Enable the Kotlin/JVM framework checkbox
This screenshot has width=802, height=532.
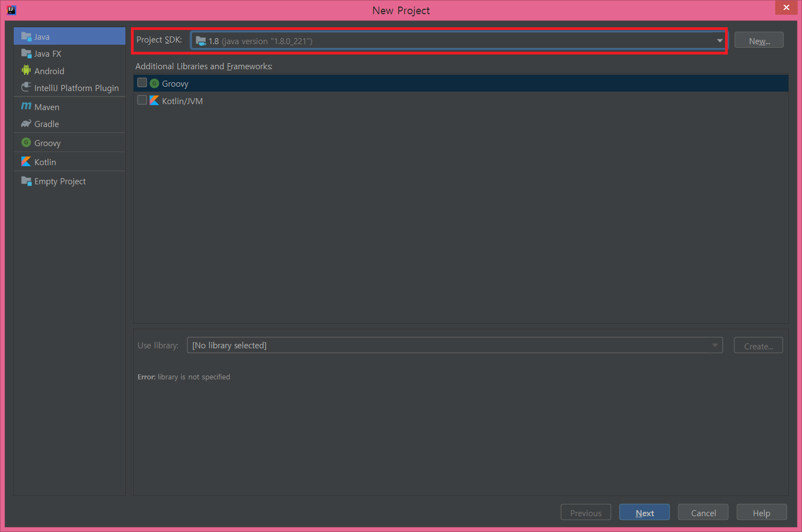pyautogui.click(x=142, y=100)
